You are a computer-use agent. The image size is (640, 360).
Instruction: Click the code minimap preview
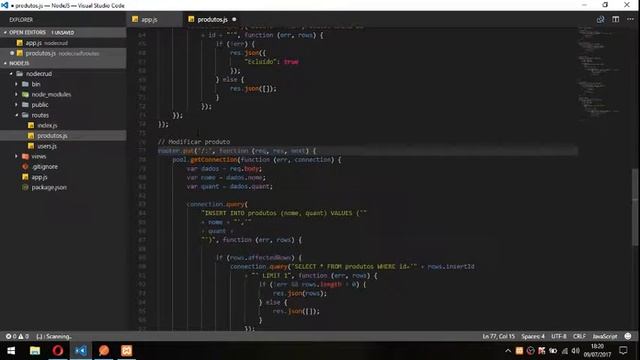tap(599, 73)
